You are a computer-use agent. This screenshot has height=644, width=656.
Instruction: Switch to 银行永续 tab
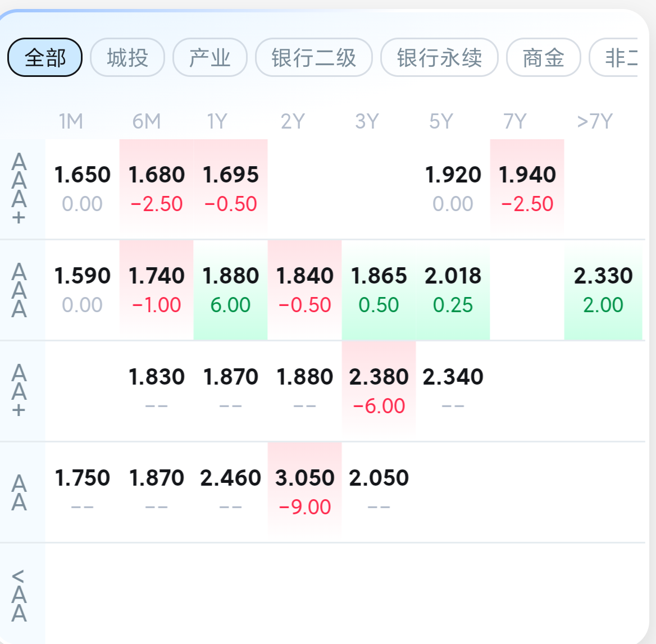click(x=439, y=57)
